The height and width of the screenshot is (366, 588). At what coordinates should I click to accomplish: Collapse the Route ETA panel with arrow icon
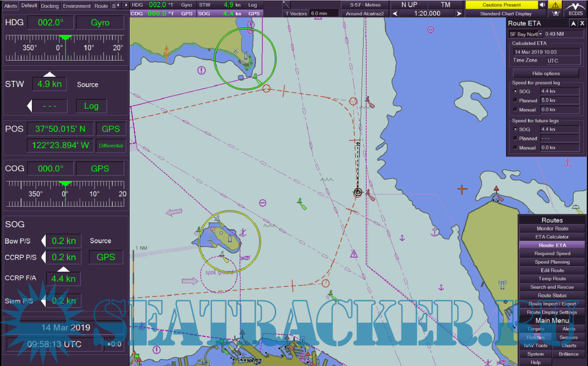tap(573, 23)
